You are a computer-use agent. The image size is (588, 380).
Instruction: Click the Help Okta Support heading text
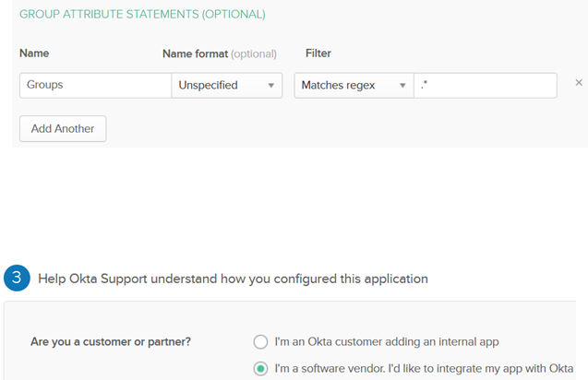233,278
